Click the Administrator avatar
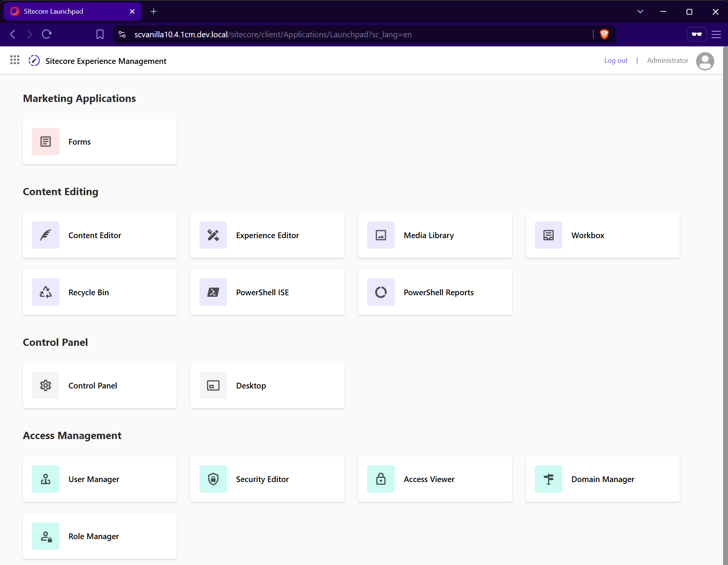The image size is (728, 565). point(704,61)
